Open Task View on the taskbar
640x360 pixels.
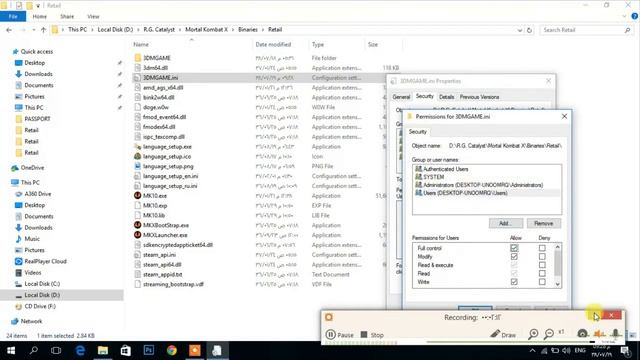pyautogui.click(x=56, y=351)
